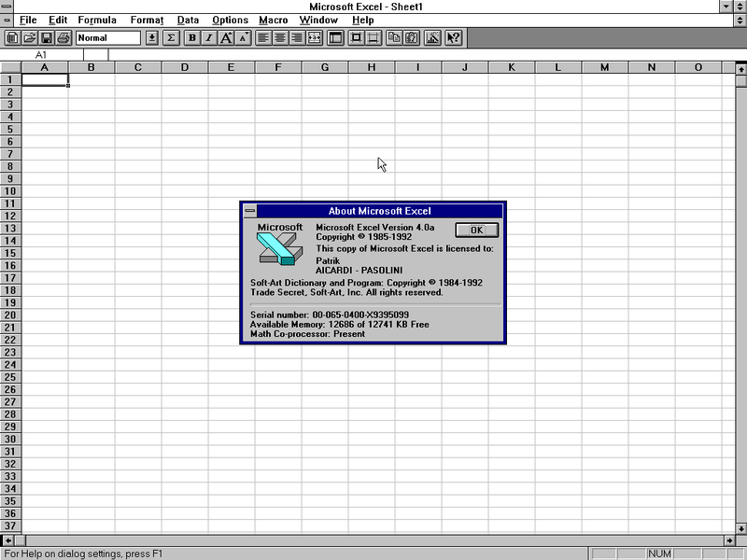Click the AutoSum sigma icon

point(171,38)
